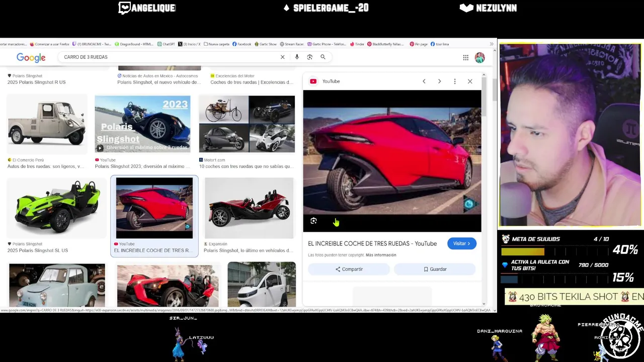The height and width of the screenshot is (362, 644).
Task: Click caption '10 coches con tres ruedas que no sabías'
Action: [x=246, y=166]
